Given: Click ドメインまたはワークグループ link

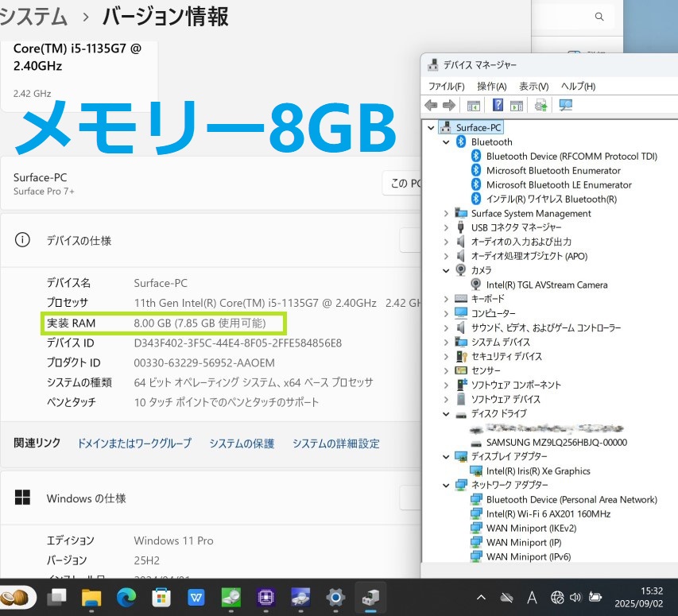Looking at the screenshot, I should pyautogui.click(x=134, y=444).
